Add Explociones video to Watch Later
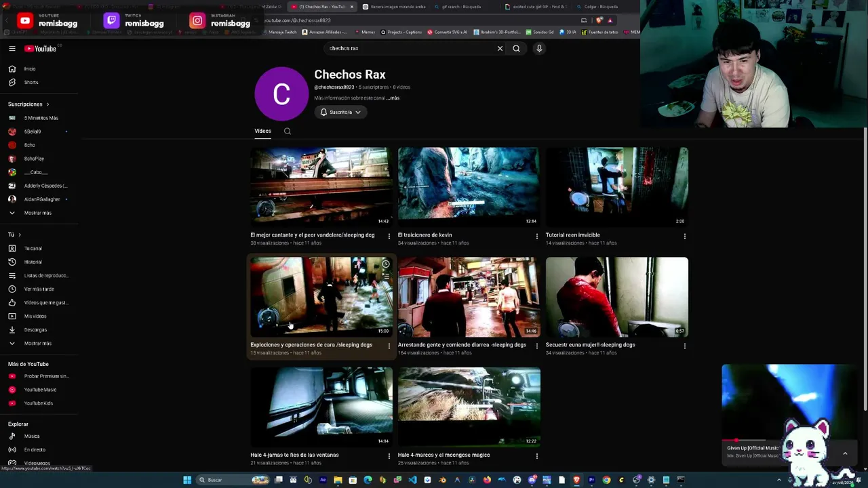The image size is (868, 488). (x=385, y=264)
